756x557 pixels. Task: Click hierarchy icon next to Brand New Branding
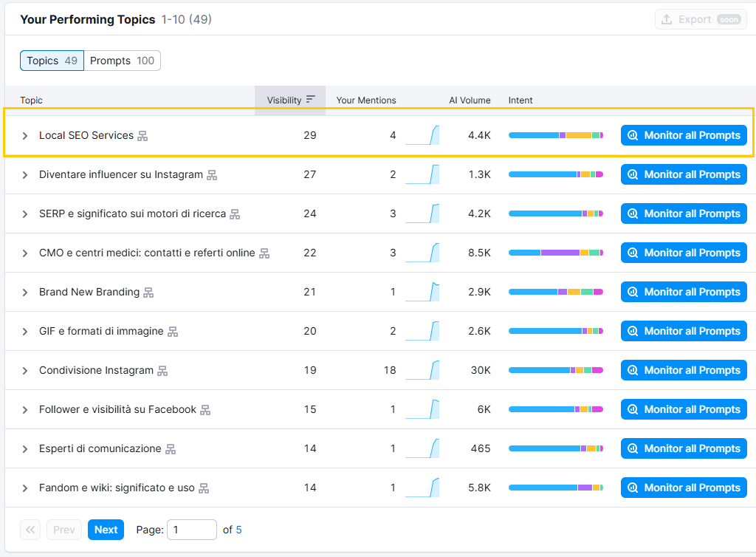click(x=148, y=293)
